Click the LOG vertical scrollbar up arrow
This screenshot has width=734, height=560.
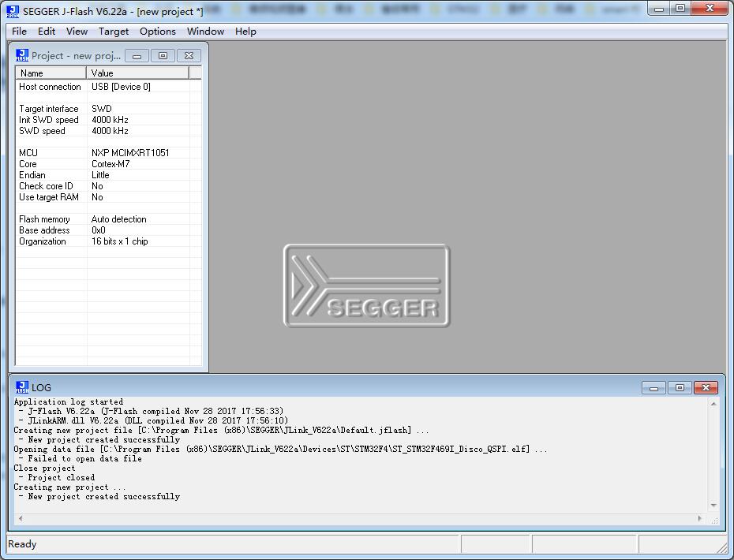click(713, 403)
